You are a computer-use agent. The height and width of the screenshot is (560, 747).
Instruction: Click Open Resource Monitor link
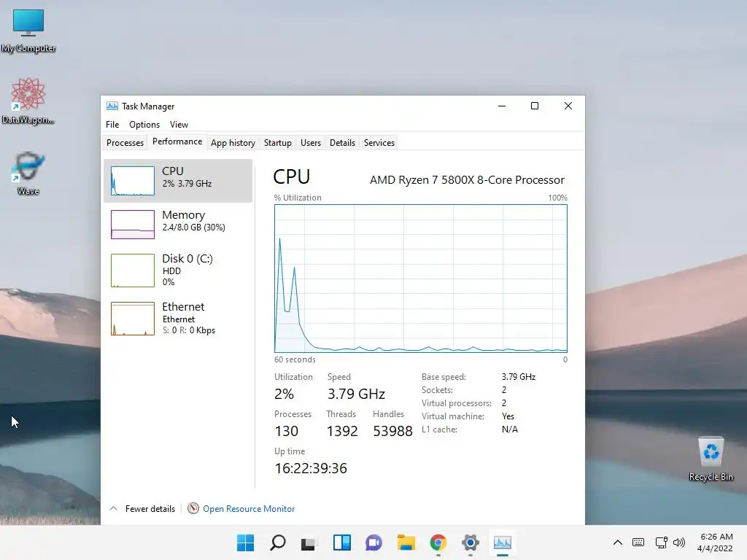pyautogui.click(x=249, y=508)
